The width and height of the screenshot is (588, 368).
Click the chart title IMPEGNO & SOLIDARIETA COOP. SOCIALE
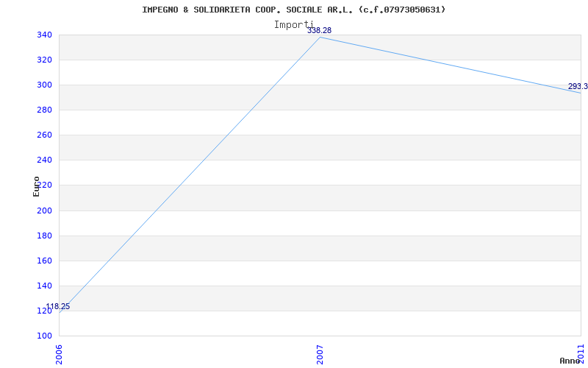click(293, 10)
